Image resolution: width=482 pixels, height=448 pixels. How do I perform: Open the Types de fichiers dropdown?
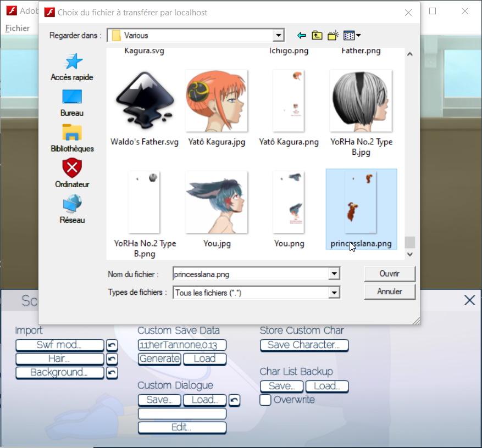click(334, 293)
